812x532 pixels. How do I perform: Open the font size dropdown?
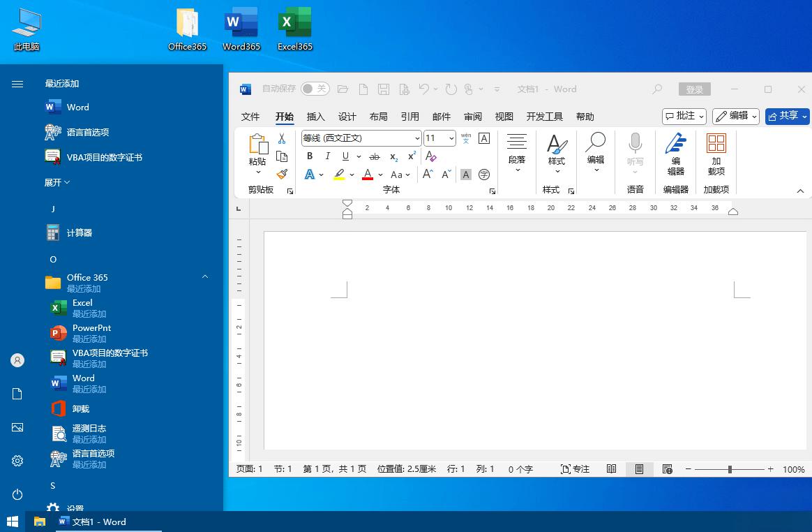click(x=451, y=138)
